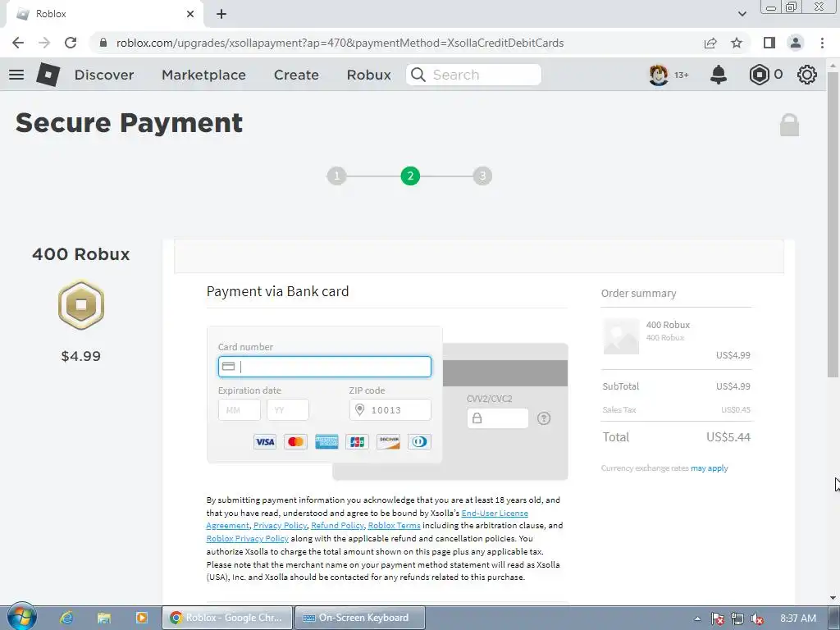Open the Roblox Terms link
The width and height of the screenshot is (840, 630).
pos(395,526)
